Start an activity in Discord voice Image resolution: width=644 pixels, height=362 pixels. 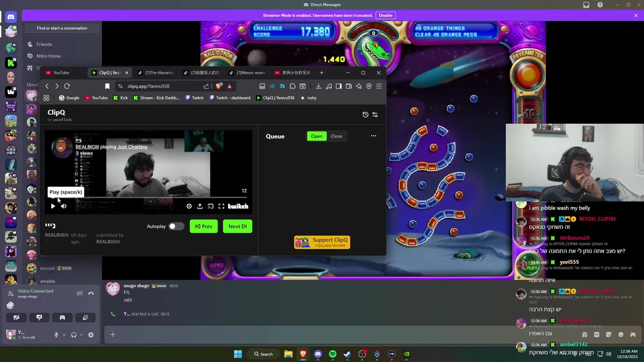(62, 317)
